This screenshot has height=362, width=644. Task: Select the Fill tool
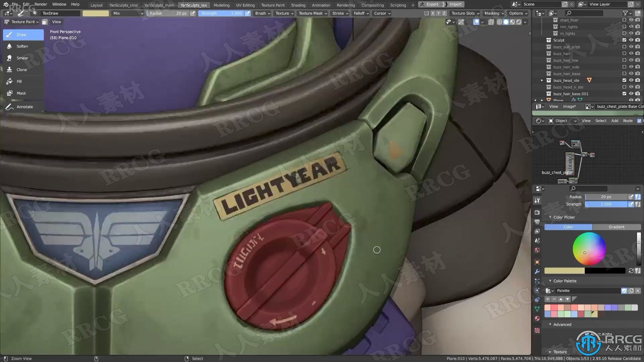coord(19,81)
